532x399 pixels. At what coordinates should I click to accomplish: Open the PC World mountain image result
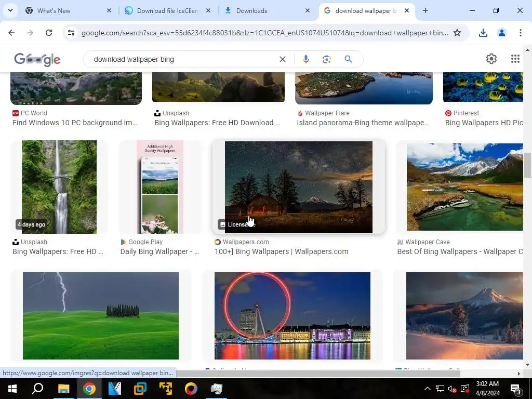(x=76, y=88)
